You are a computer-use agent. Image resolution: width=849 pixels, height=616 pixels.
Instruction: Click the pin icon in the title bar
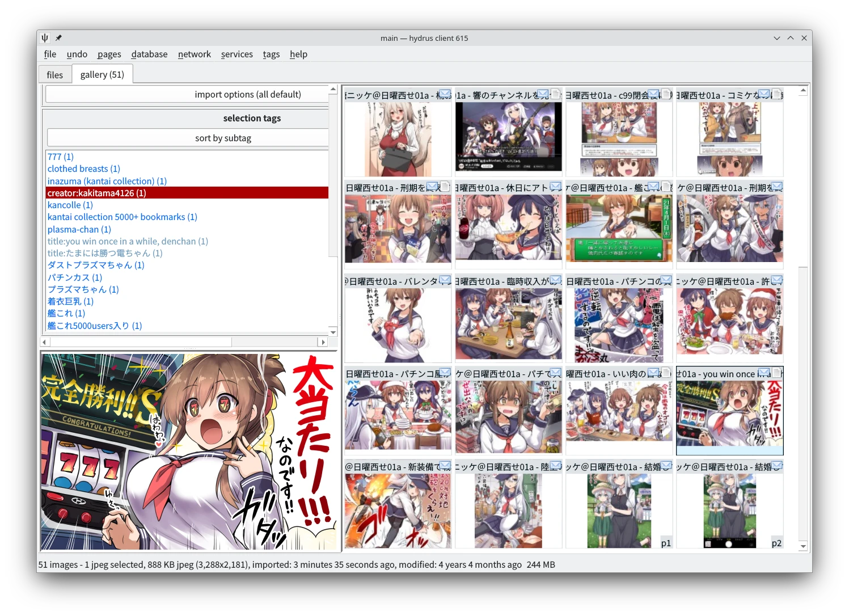[x=58, y=38]
